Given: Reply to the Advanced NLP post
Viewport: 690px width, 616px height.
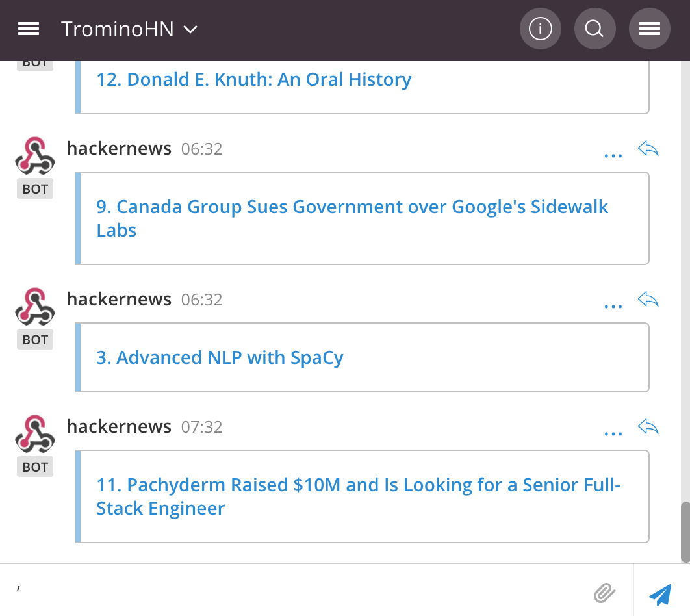Looking at the screenshot, I should point(648,300).
